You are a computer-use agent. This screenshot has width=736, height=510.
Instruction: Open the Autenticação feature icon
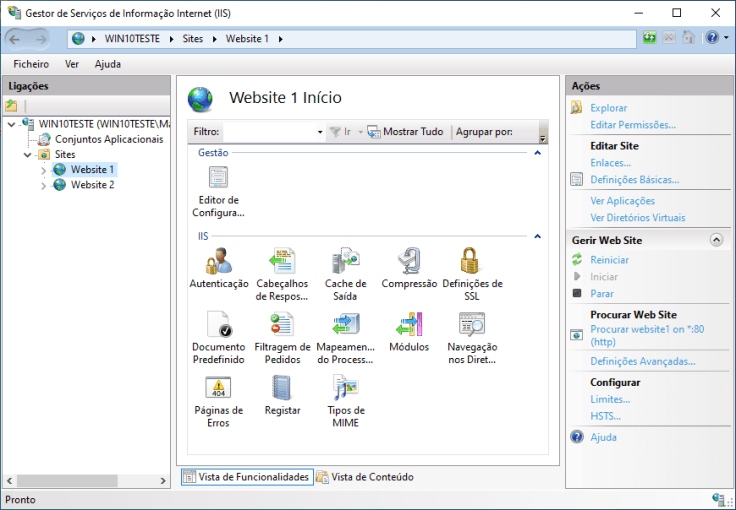point(218,262)
